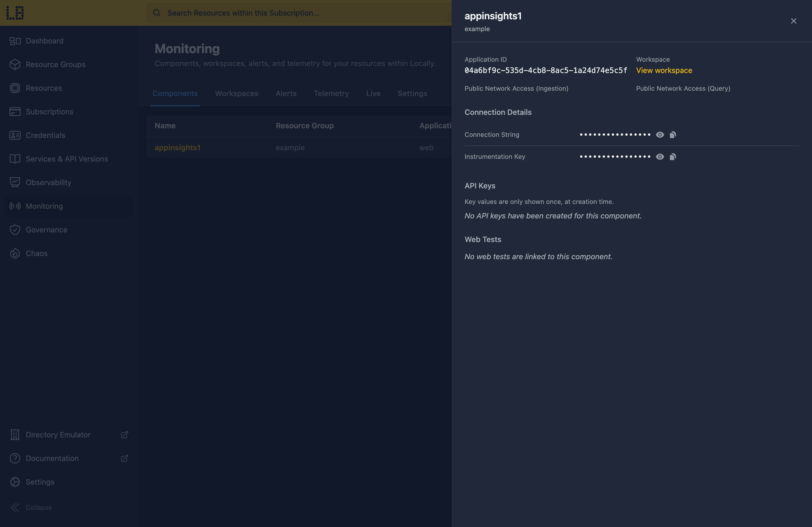Open the Resources page

click(68, 88)
